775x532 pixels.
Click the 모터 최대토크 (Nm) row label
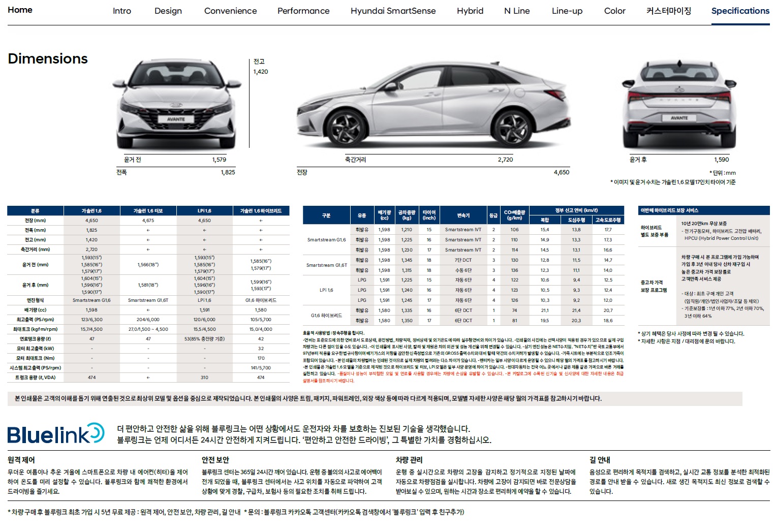[35, 358]
